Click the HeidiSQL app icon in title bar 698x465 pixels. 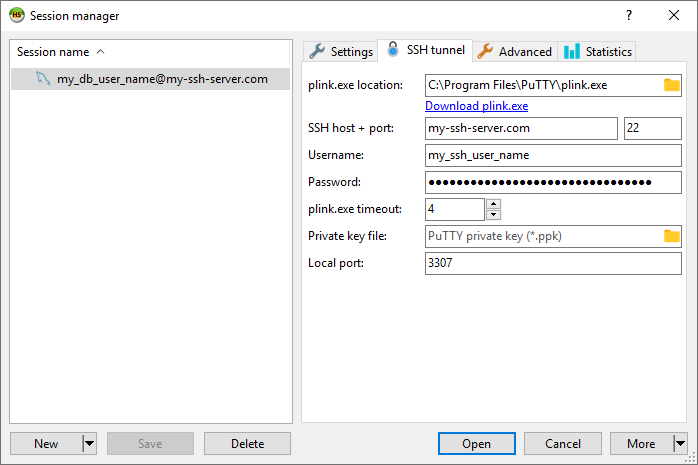[x=17, y=15]
